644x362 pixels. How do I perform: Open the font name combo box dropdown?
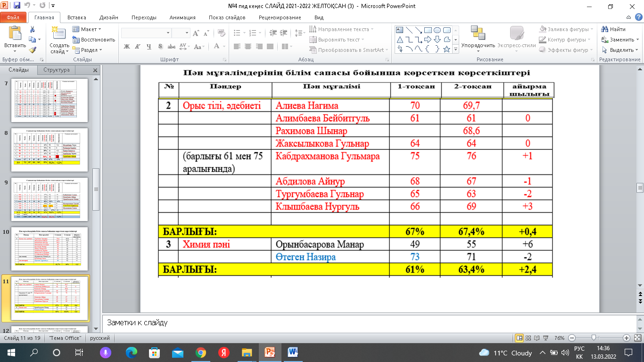168,33
